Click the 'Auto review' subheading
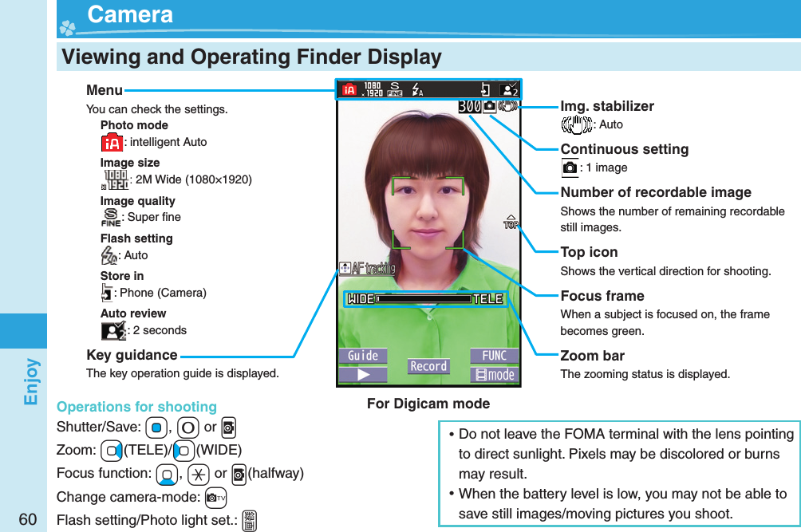Screen dimensions: 801x532 click(x=132, y=313)
